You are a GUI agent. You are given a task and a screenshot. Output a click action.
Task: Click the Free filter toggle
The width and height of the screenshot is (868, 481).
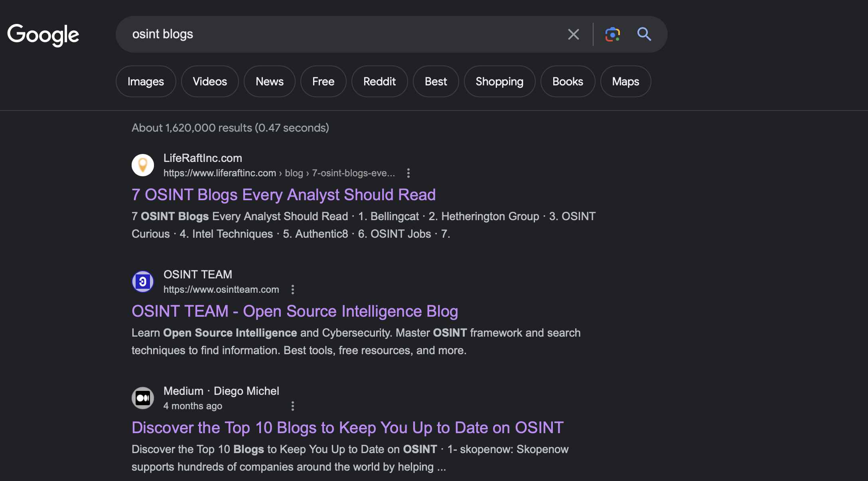(x=323, y=81)
